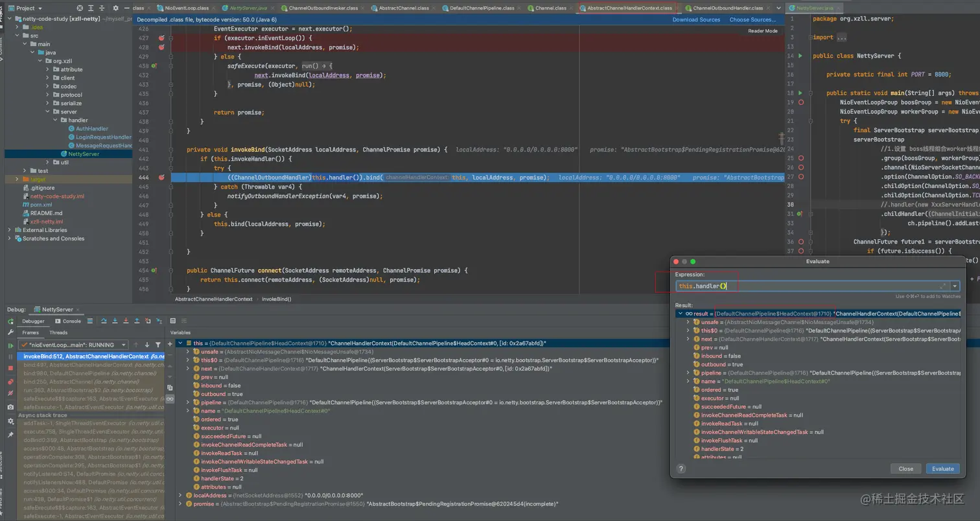Image resolution: width=980 pixels, height=521 pixels.
Task: Toggle the breakpoint on line 428
Action: (161, 47)
